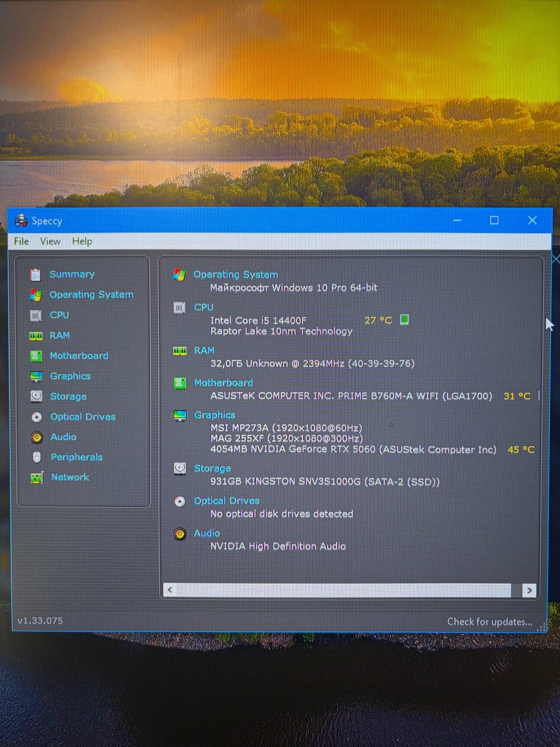Viewport: 560px width, 747px height.
Task: Click the Storage heading in summary pane
Action: (x=212, y=469)
